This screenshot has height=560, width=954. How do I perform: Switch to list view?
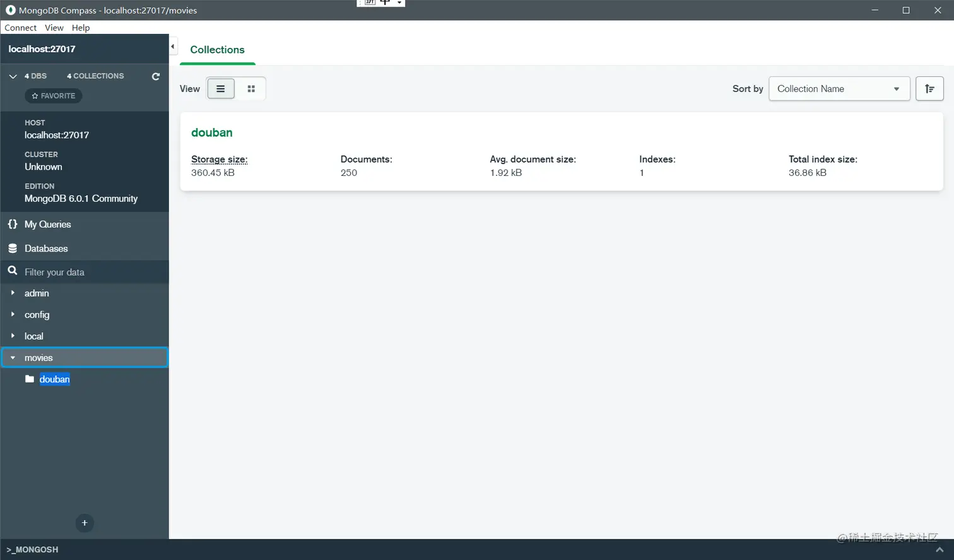tap(221, 89)
